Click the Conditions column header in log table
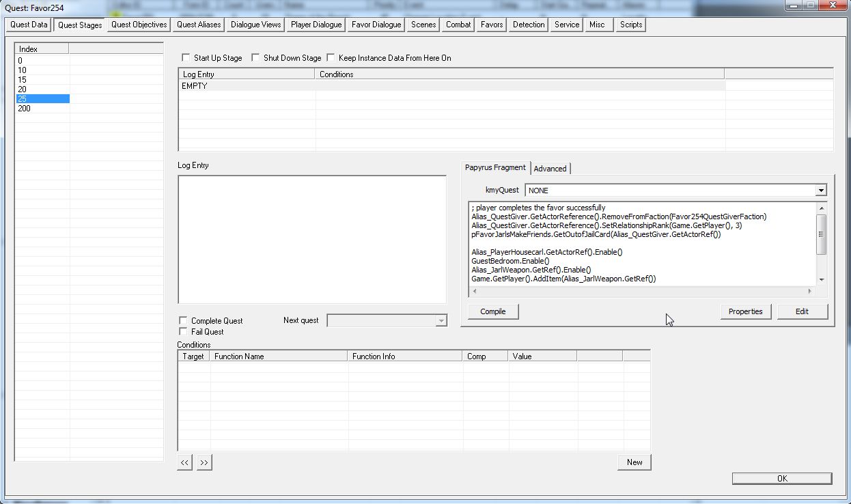This screenshot has width=851, height=504. 520,74
